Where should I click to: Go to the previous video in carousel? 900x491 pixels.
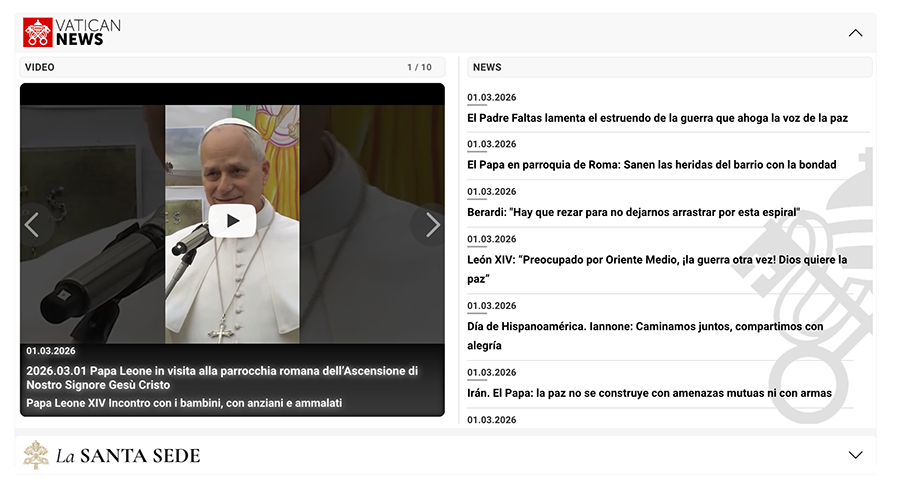(x=33, y=225)
